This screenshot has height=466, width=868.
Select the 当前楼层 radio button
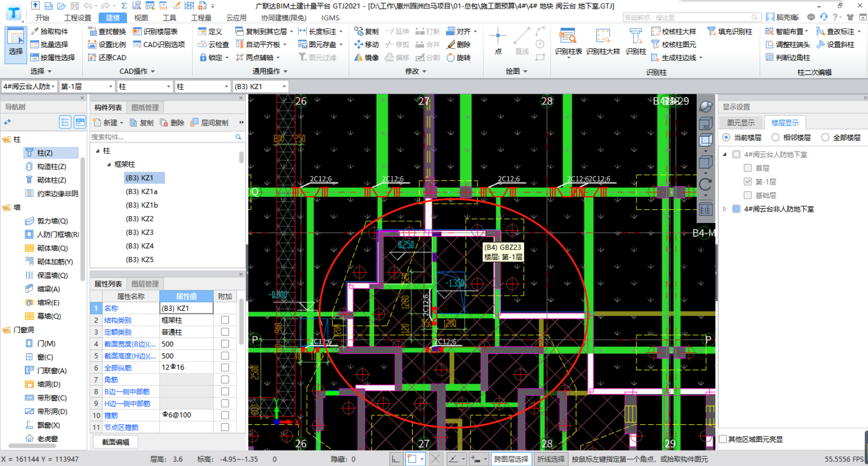[727, 137]
